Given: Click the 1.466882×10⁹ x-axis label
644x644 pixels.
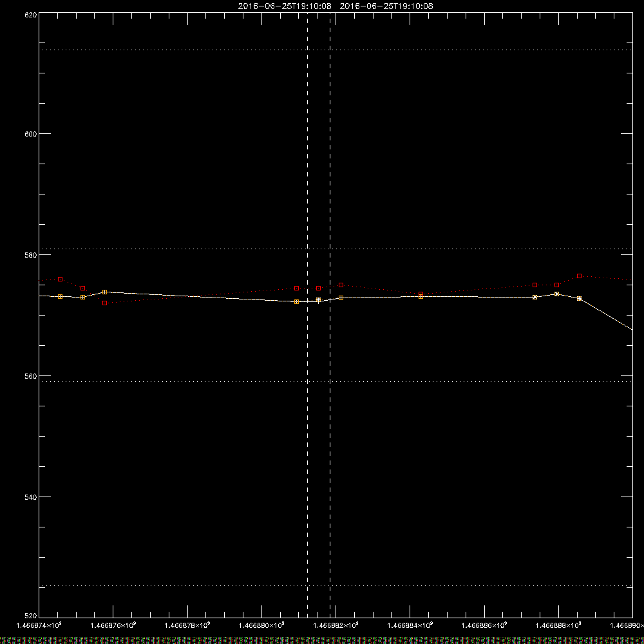Looking at the screenshot, I should click(336, 625).
